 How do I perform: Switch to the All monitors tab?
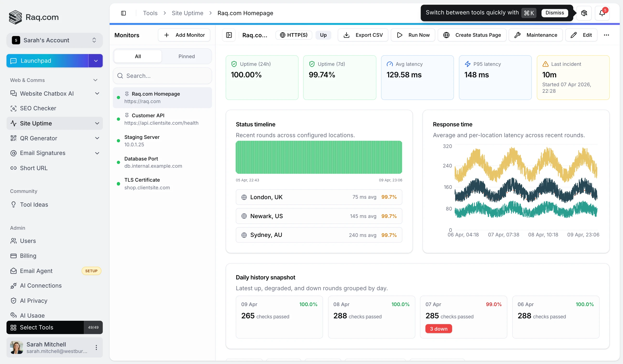point(137,56)
